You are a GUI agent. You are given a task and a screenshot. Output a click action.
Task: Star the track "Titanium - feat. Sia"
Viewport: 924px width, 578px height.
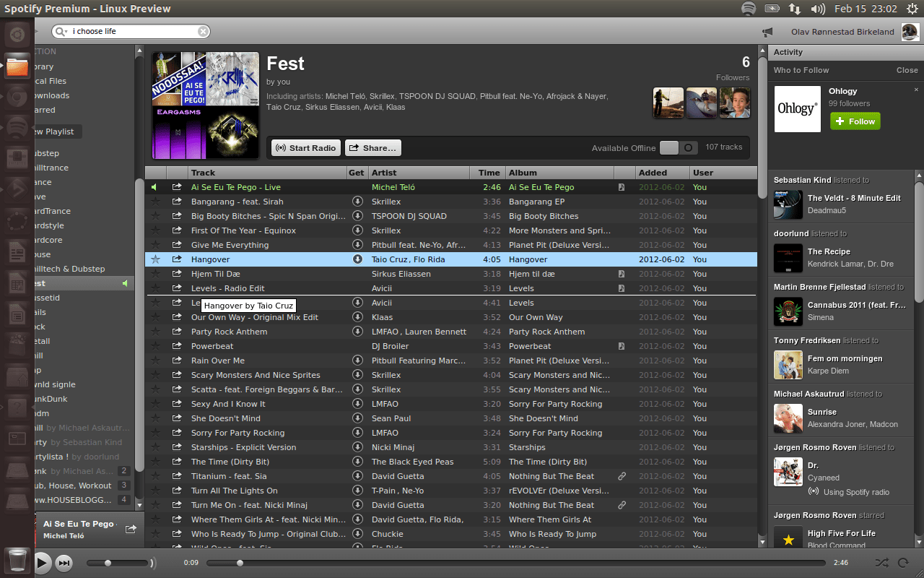click(x=157, y=476)
